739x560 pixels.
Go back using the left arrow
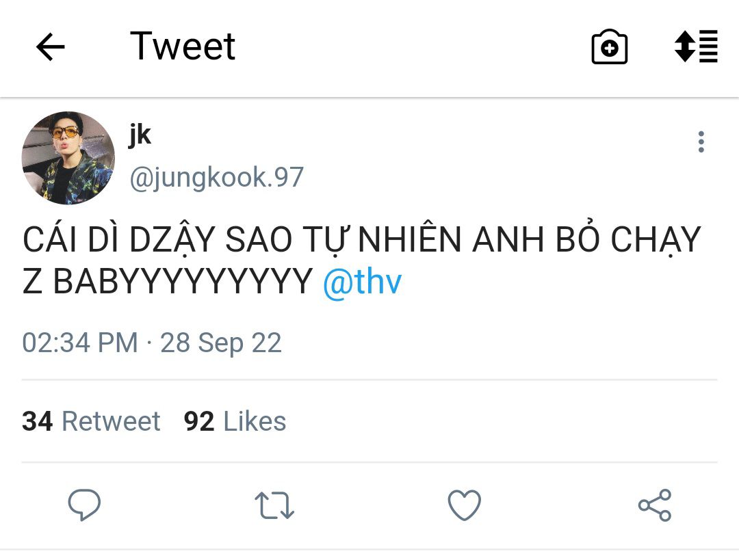(50, 47)
